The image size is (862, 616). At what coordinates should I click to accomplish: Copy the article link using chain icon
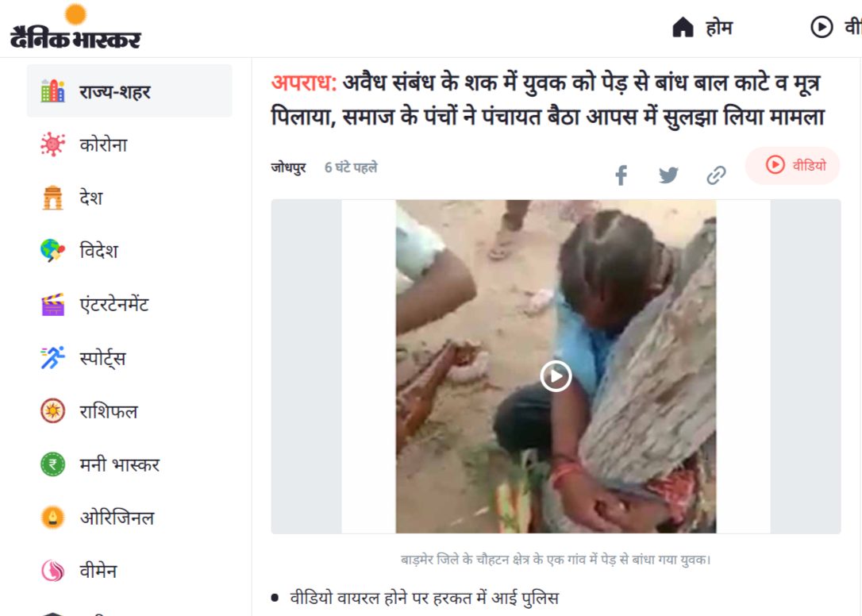[716, 175]
